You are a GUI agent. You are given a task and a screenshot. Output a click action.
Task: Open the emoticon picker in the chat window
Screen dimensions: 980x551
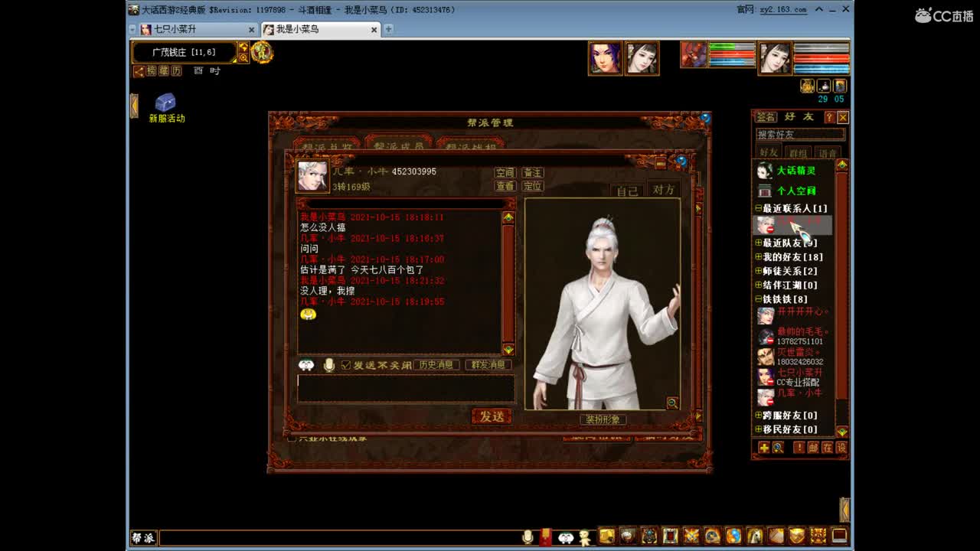click(x=306, y=365)
